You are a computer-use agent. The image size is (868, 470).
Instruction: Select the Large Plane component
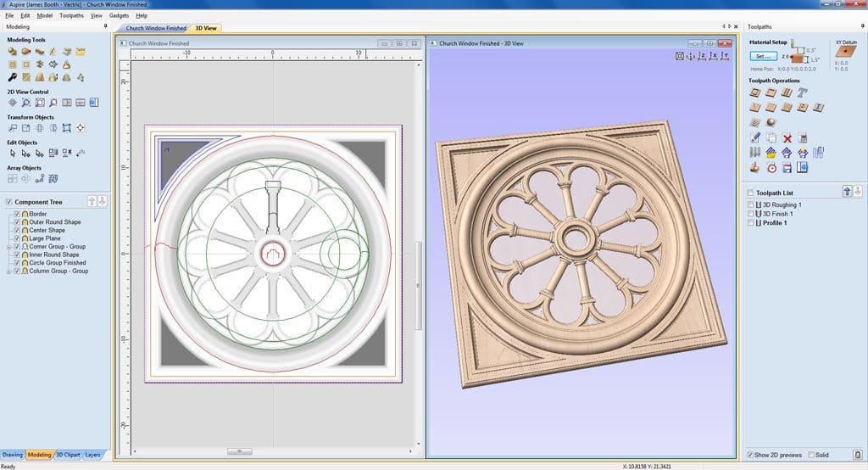44,238
